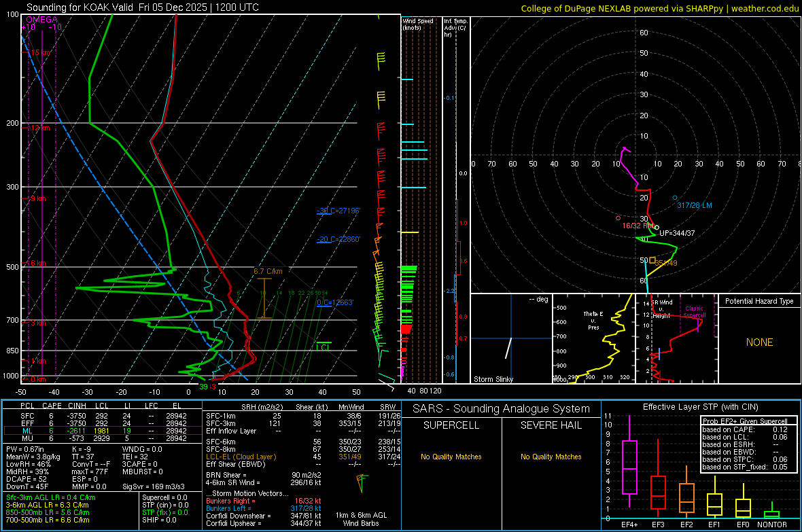Select the SFC parcel row
Viewport: 802px width, 532px height.
103,416
